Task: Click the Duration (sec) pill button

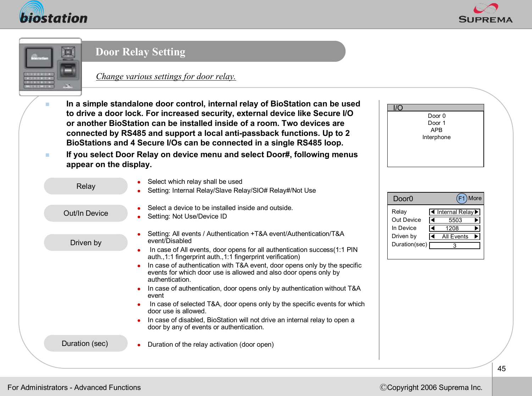Action: tap(86, 343)
